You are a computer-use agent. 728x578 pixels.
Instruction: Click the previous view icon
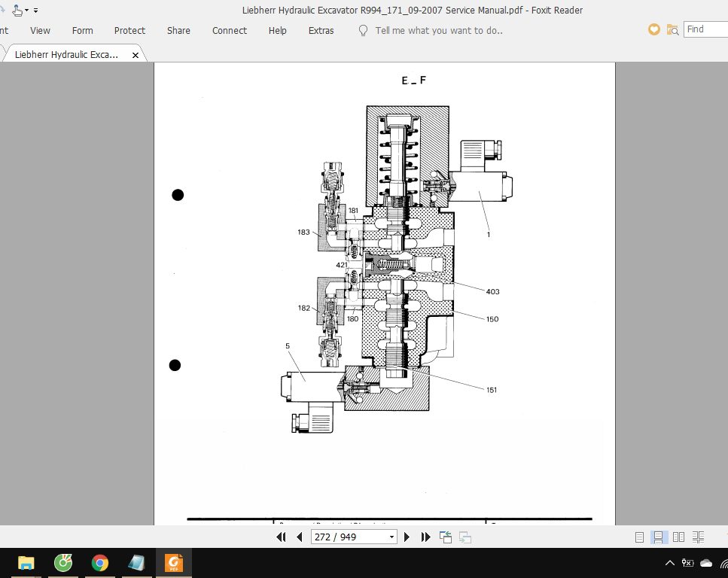[446, 537]
